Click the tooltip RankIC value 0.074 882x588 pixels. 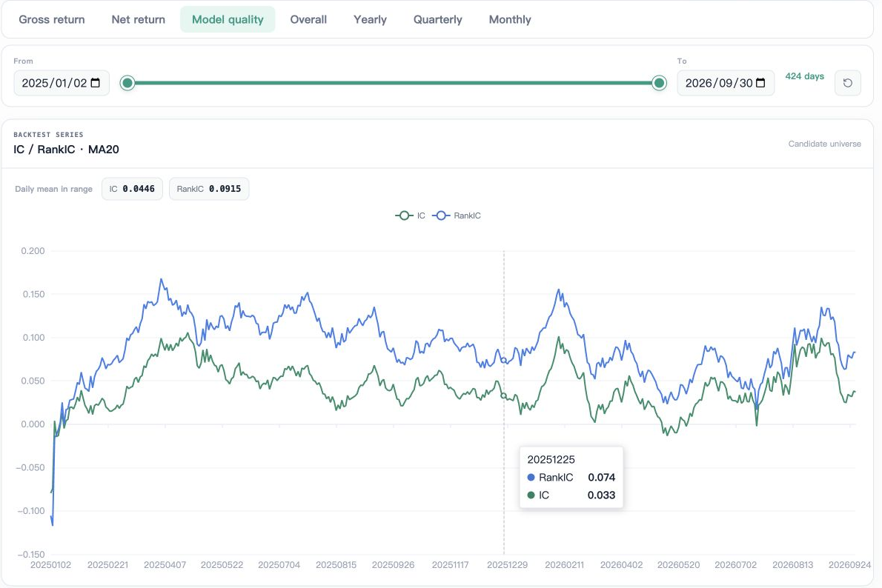[x=601, y=477]
